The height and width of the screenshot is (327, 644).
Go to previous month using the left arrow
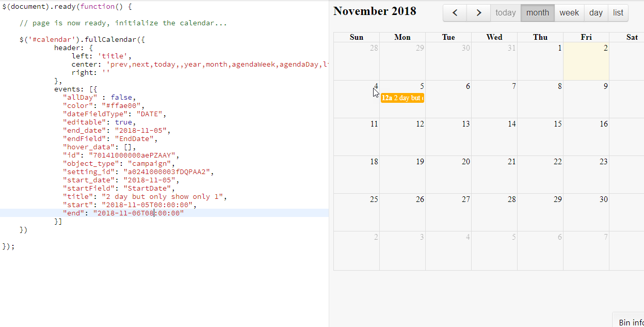pos(455,12)
